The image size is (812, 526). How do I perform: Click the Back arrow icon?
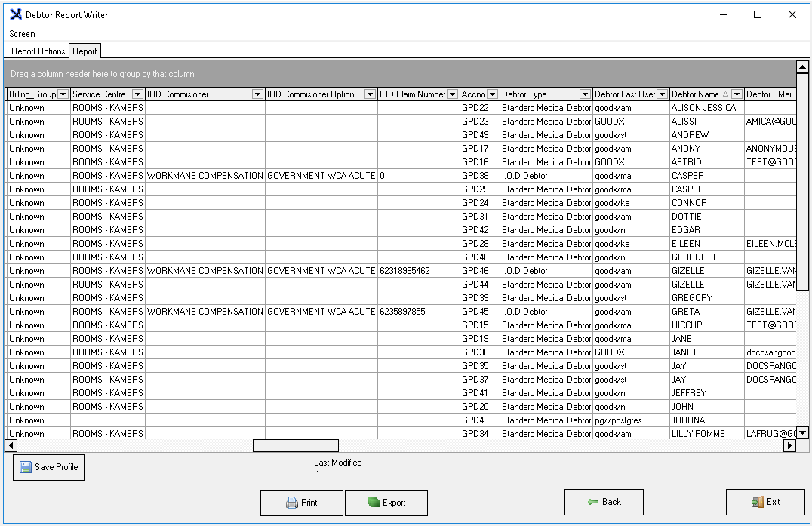coord(593,502)
